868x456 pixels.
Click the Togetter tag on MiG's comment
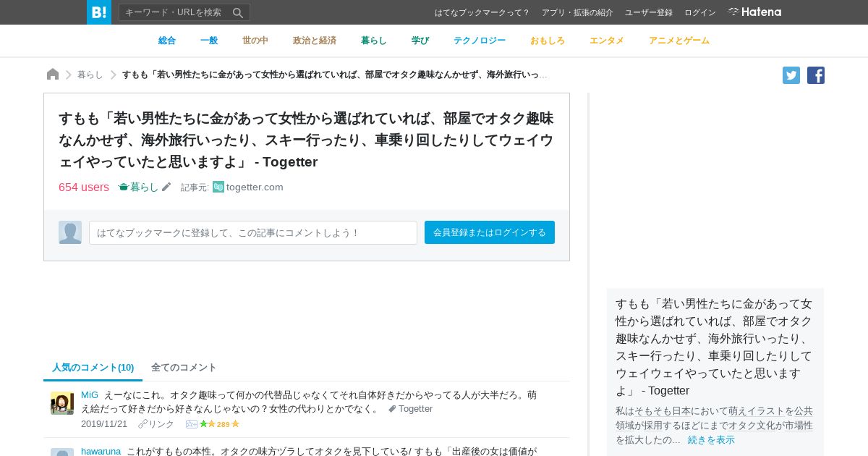(410, 409)
